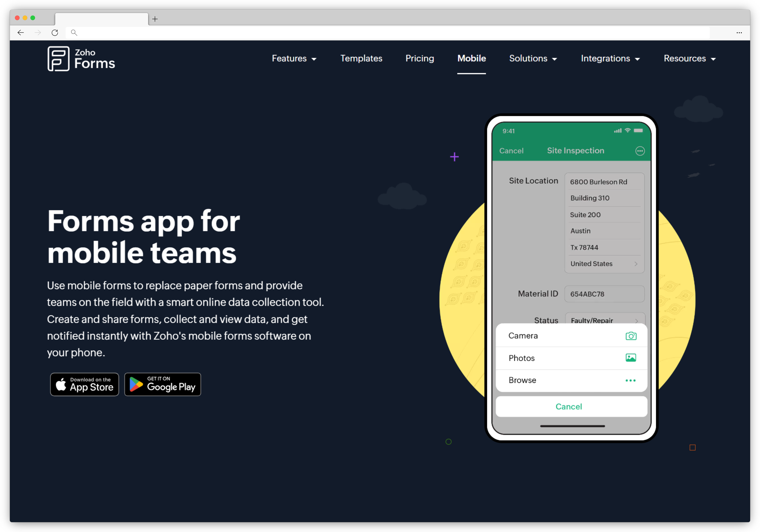Screen dimensions: 760x532
Task: Click the Material ID field showing 654ABC78
Action: [604, 294]
